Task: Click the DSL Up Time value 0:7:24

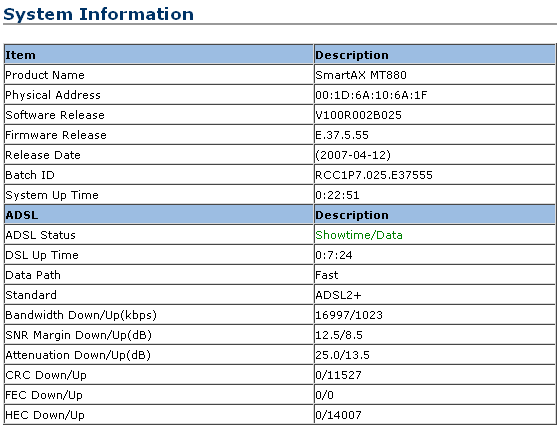Action: coord(334,255)
